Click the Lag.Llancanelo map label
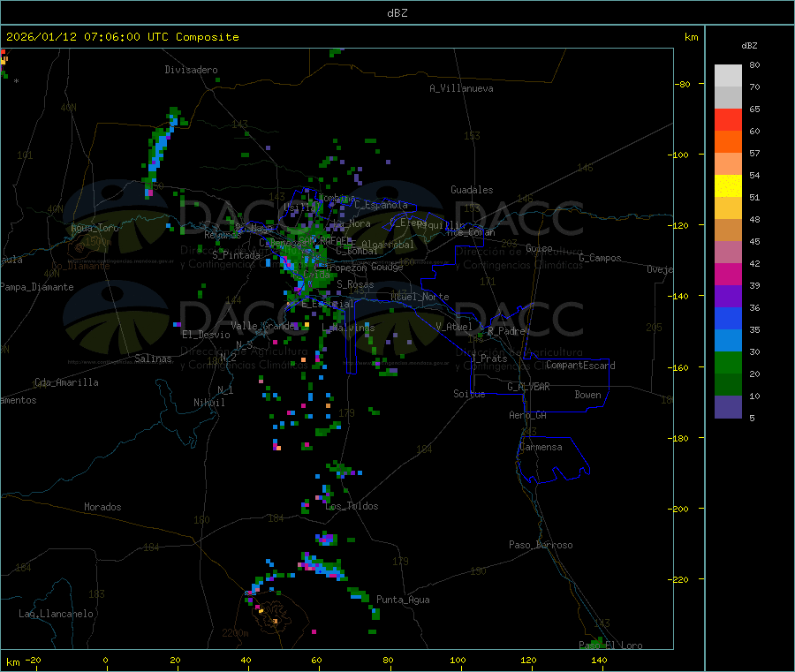The width and height of the screenshot is (795, 672). point(56,614)
